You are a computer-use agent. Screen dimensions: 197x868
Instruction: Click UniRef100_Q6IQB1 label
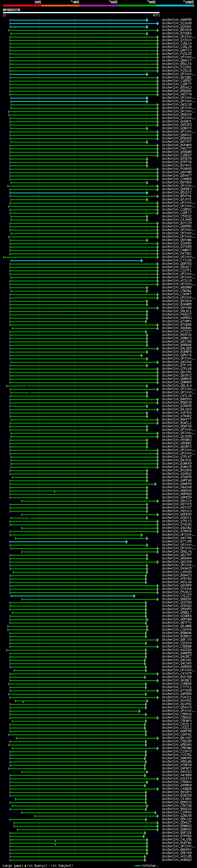[x=177, y=78]
